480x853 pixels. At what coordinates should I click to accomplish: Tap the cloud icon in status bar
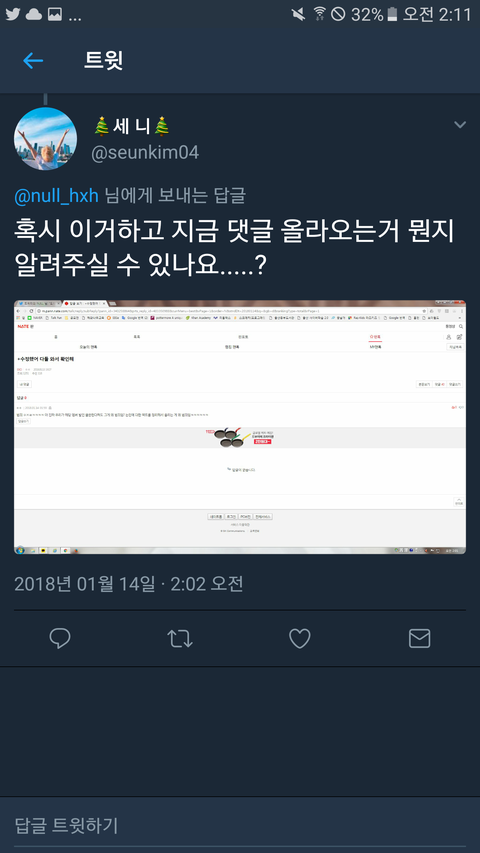click(34, 15)
